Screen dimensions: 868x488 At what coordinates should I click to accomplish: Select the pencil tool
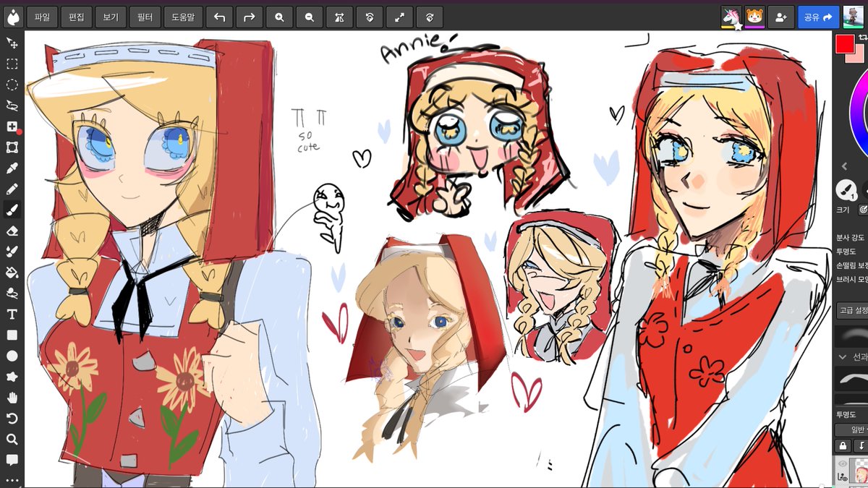(x=12, y=189)
